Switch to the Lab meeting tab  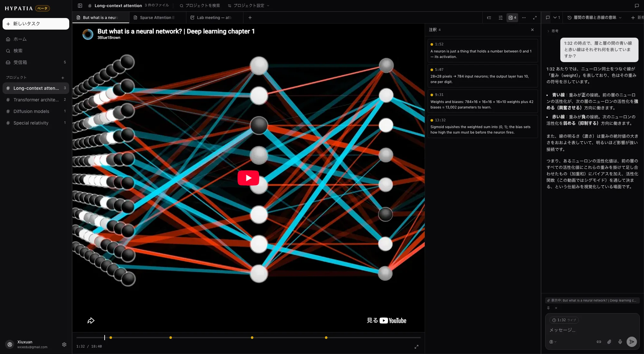(x=214, y=18)
